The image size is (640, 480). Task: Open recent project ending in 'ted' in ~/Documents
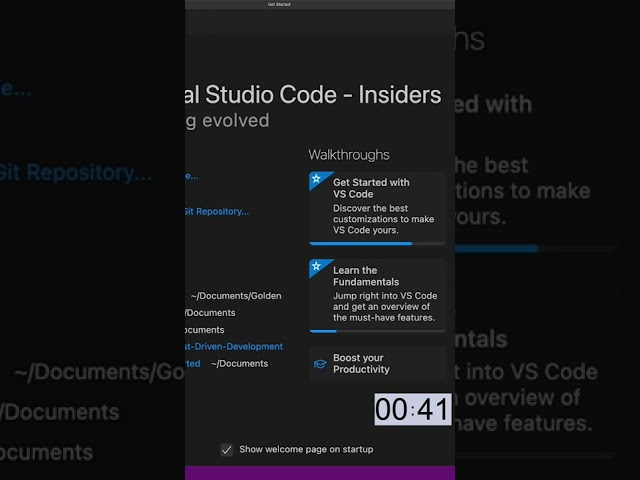pos(193,363)
